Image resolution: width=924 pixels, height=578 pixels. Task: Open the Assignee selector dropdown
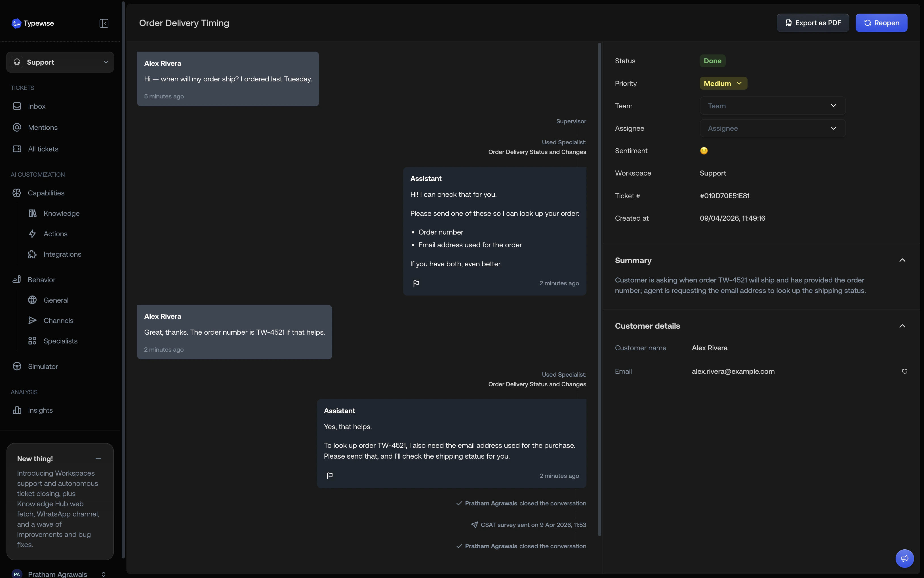[x=772, y=128]
